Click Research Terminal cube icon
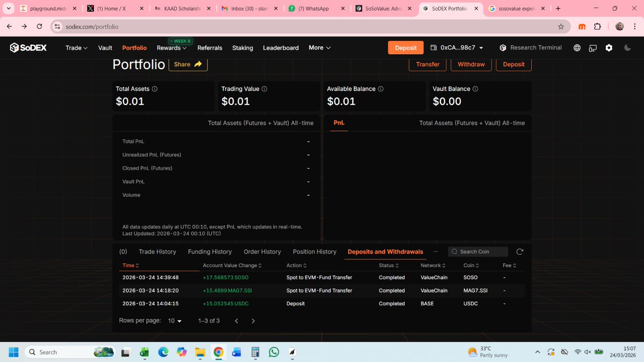644x362 pixels. (503, 48)
